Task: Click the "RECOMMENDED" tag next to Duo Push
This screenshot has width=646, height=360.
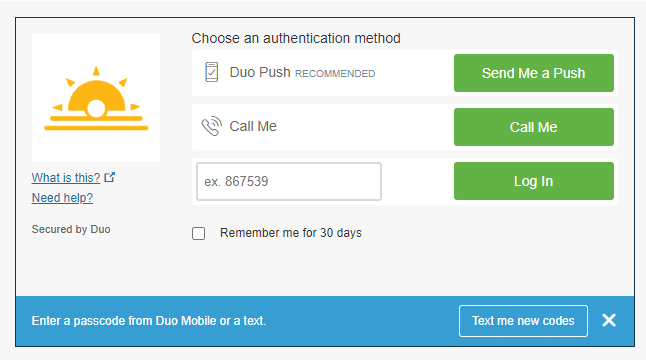Action: pos(335,74)
